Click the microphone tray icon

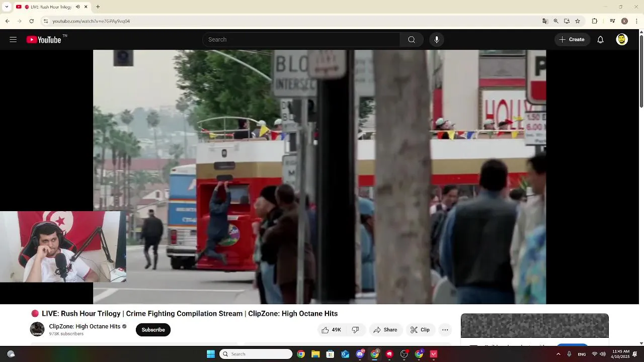(x=569, y=354)
